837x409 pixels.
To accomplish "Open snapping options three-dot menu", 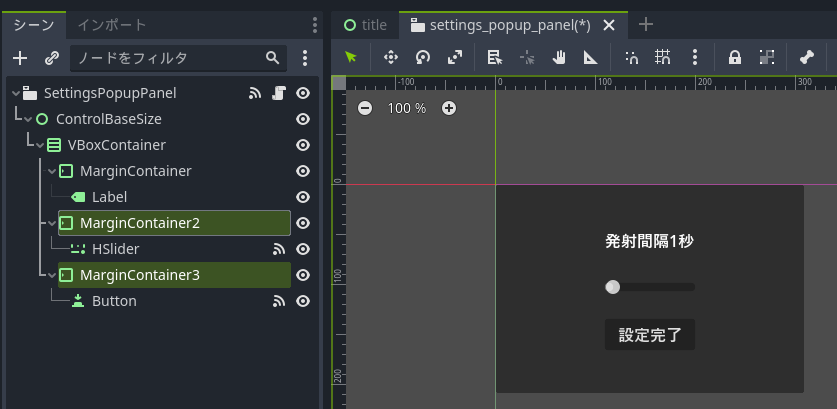I will click(694, 57).
